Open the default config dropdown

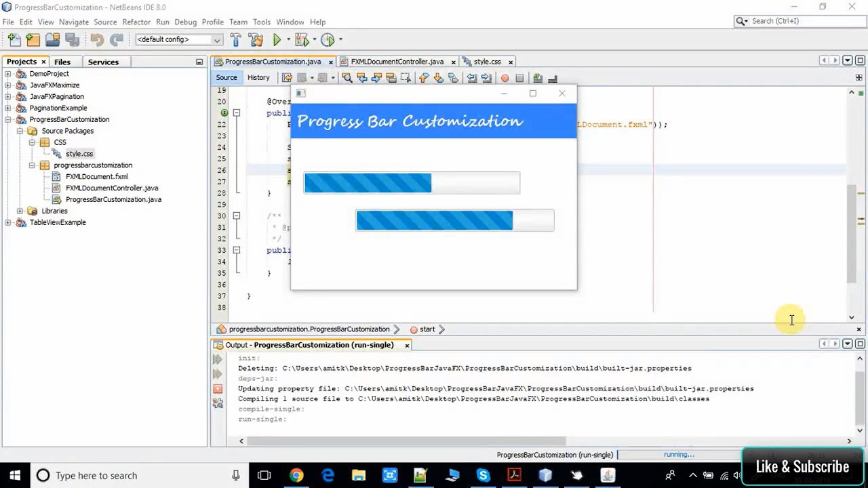(x=179, y=40)
